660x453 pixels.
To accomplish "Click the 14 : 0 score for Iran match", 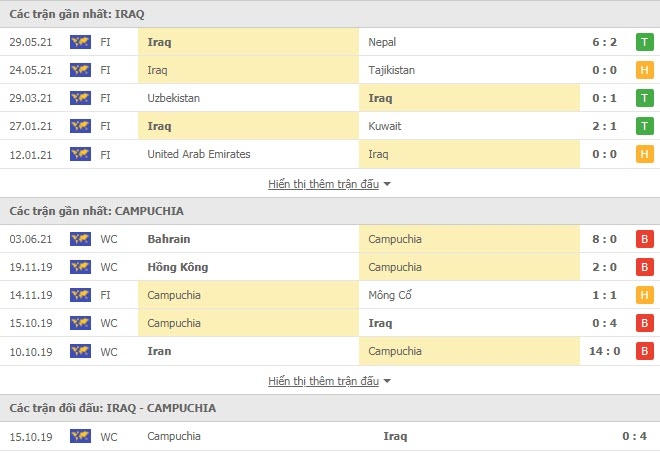I will 604,351.
